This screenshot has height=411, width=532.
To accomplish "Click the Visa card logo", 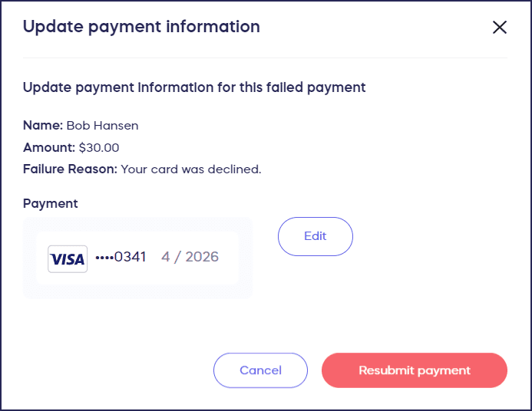I will pyautogui.click(x=68, y=259).
